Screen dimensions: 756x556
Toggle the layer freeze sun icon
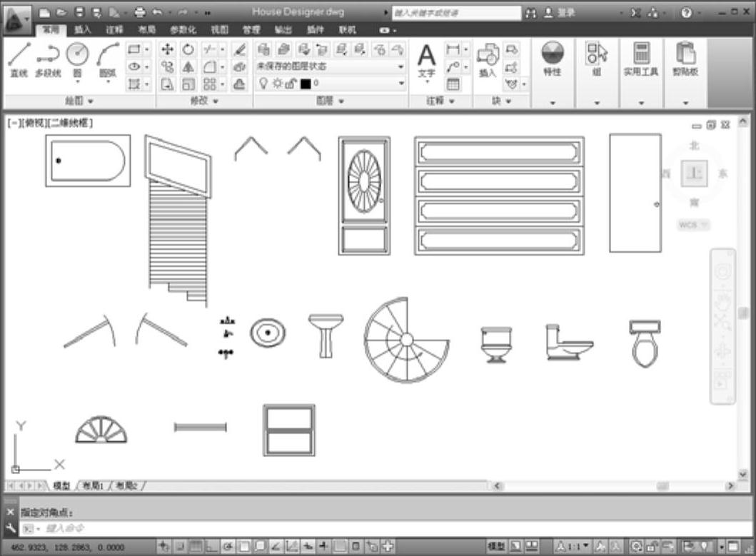[277, 84]
